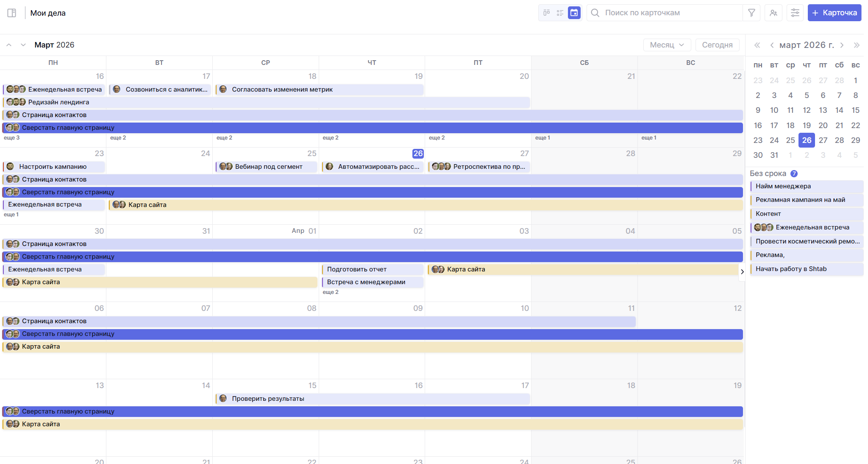The height and width of the screenshot is (464, 868).
Task: Click the Сегодня button
Action: (x=717, y=45)
